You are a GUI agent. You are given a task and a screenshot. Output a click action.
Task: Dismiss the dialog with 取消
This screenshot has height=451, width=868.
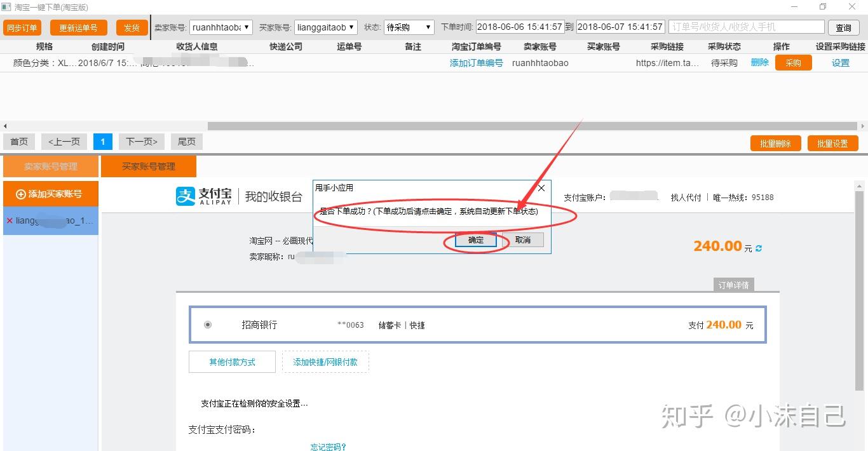tap(523, 240)
